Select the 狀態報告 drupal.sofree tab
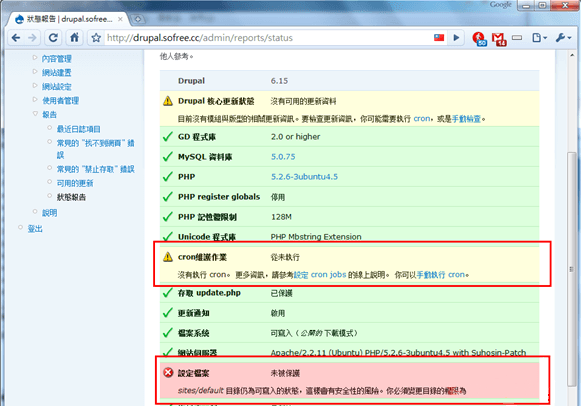The height and width of the screenshot is (406, 581). tap(69, 19)
